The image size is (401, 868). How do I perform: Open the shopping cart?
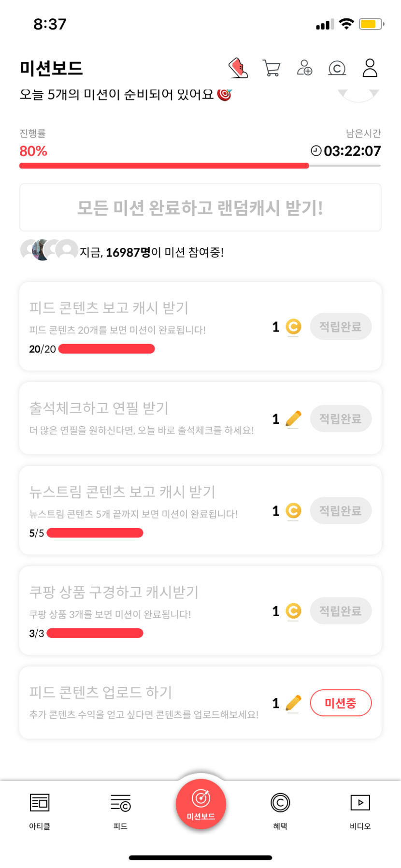coord(272,68)
